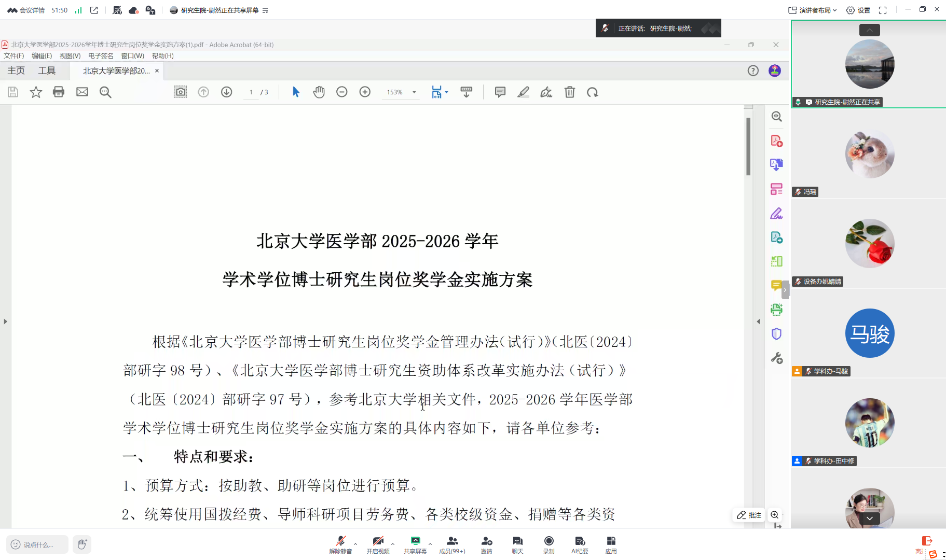The width and height of the screenshot is (946, 560).
Task: Go to previous page with up arrow
Action: pyautogui.click(x=203, y=92)
